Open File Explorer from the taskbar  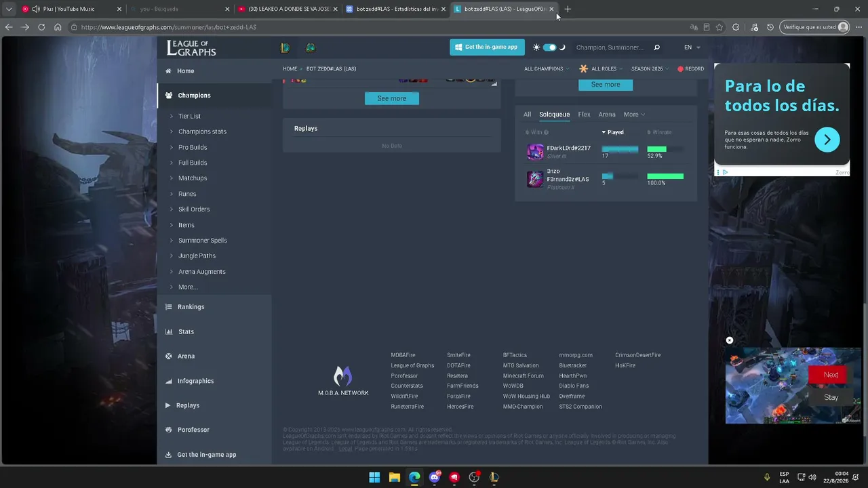click(x=395, y=477)
